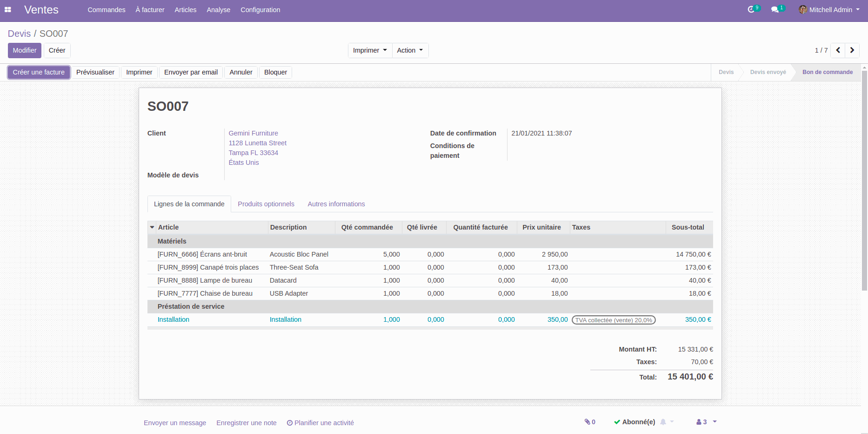Click the TVA collectée tax tag
This screenshot has width=868, height=434.
click(x=613, y=320)
